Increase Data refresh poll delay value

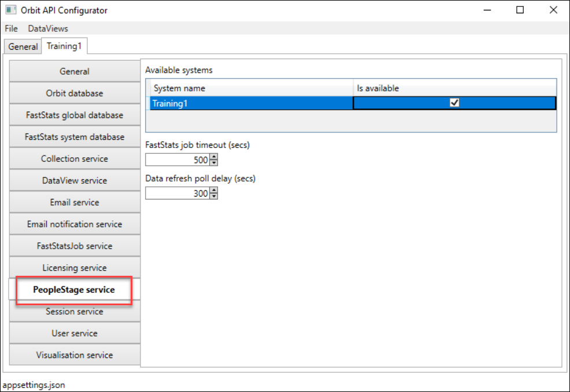coord(214,190)
